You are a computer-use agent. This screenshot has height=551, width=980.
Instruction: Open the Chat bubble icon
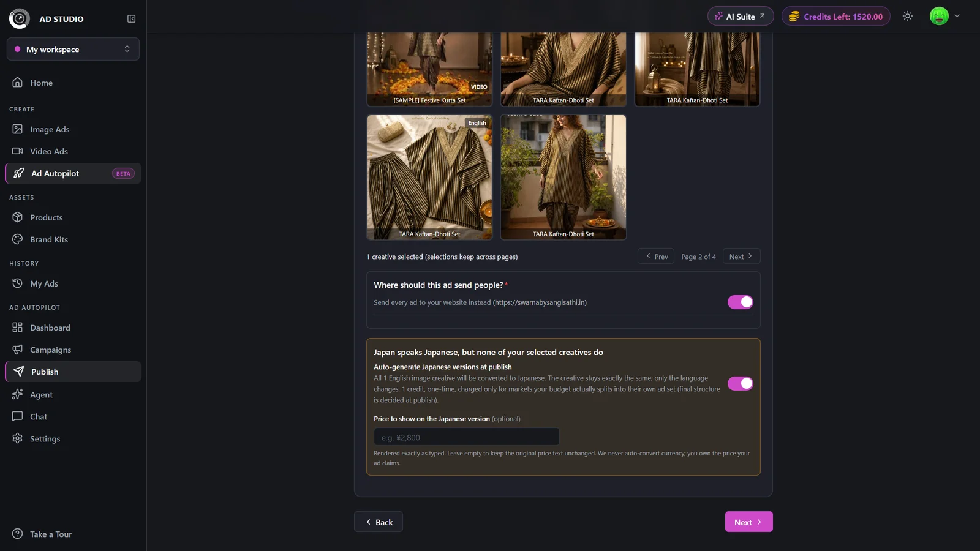[18, 416]
